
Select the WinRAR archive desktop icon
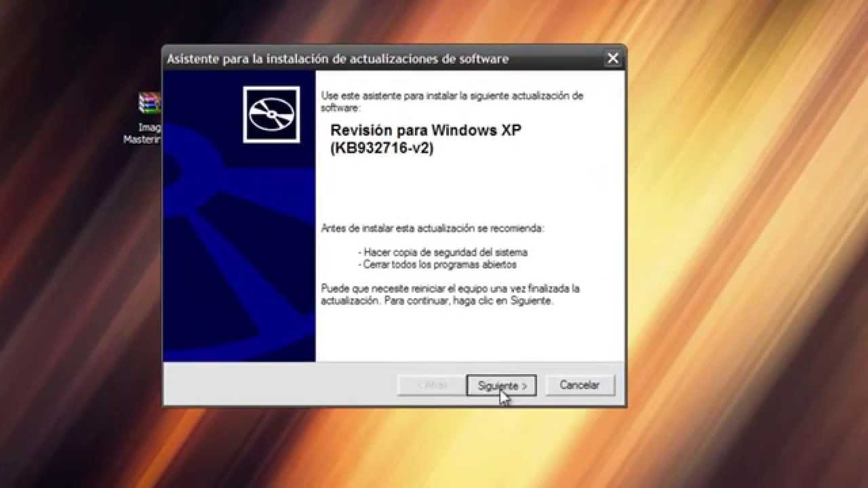150,104
